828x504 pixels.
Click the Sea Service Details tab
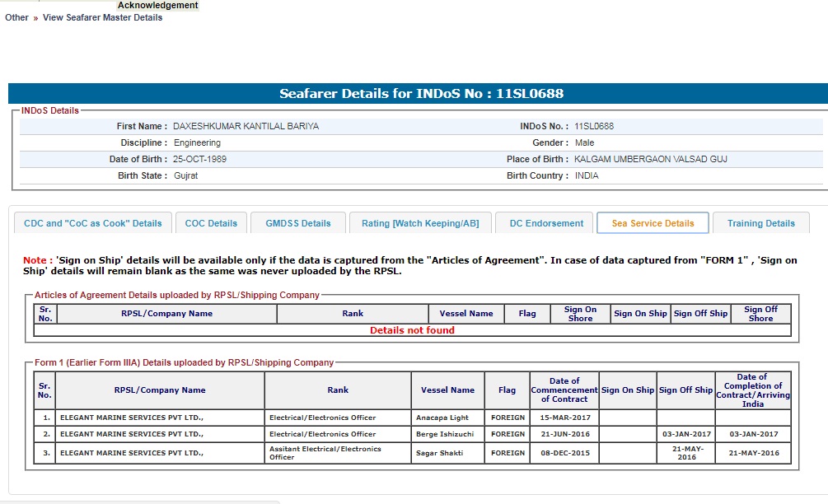[x=653, y=223]
